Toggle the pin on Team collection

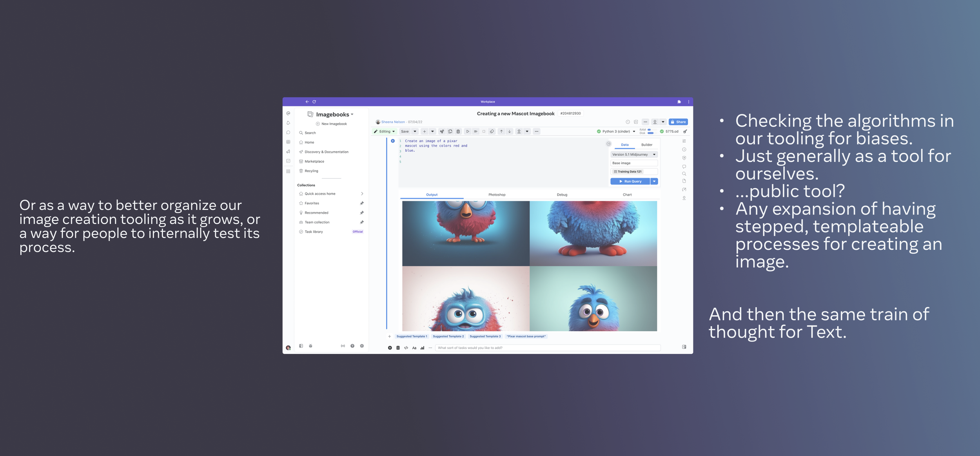coord(361,222)
